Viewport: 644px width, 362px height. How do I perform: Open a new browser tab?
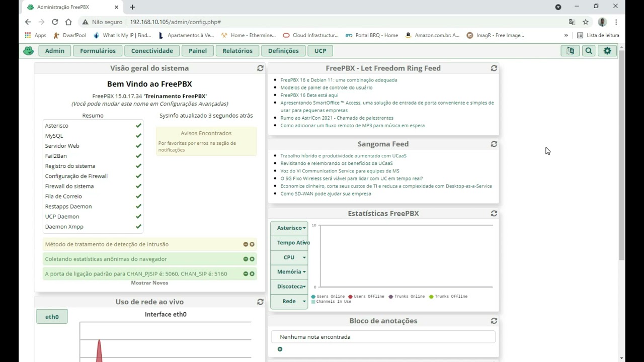(132, 7)
